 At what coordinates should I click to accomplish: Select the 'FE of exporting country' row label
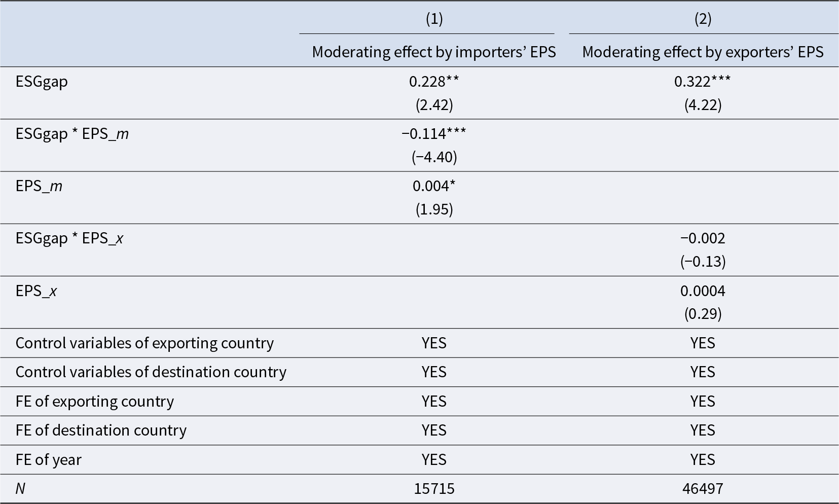[x=95, y=402]
